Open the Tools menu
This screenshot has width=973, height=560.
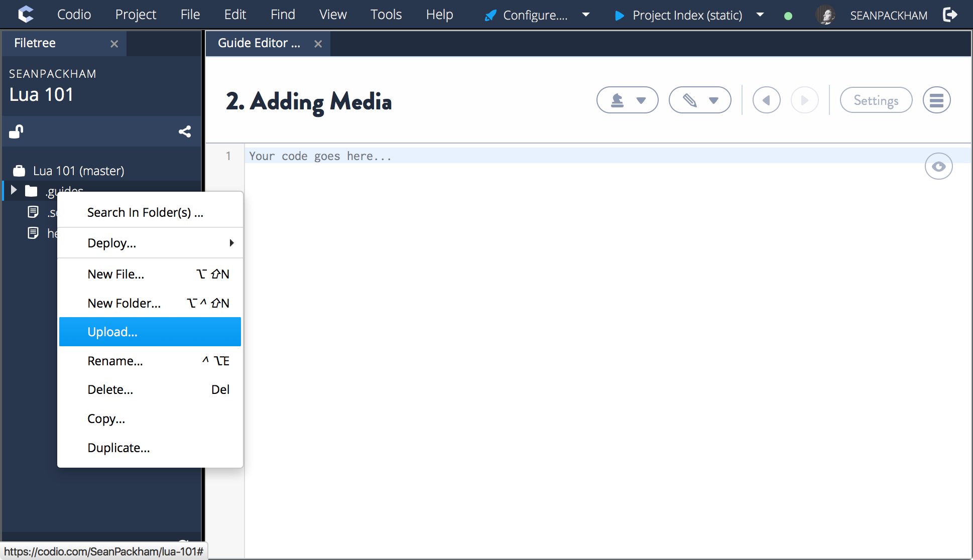click(x=386, y=14)
